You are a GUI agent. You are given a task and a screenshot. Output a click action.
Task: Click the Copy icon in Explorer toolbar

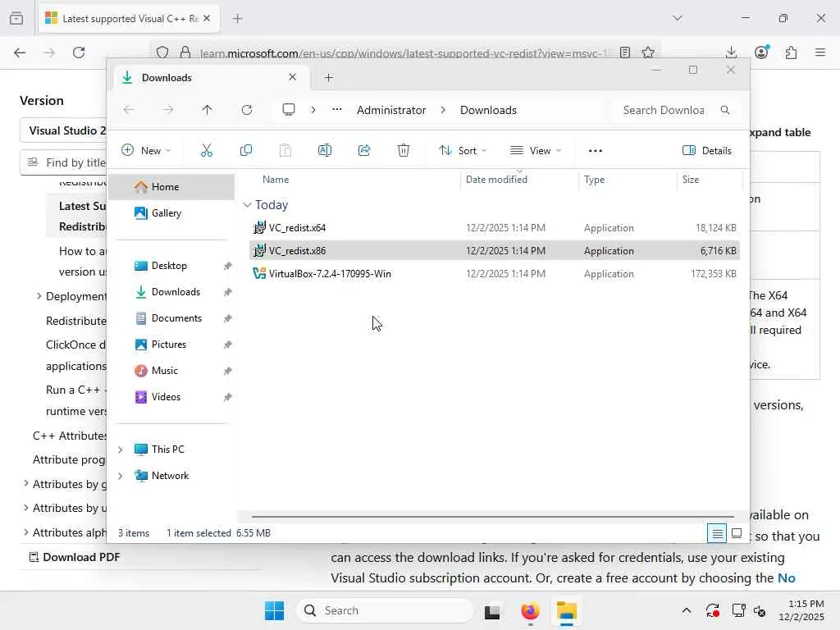coord(246,151)
